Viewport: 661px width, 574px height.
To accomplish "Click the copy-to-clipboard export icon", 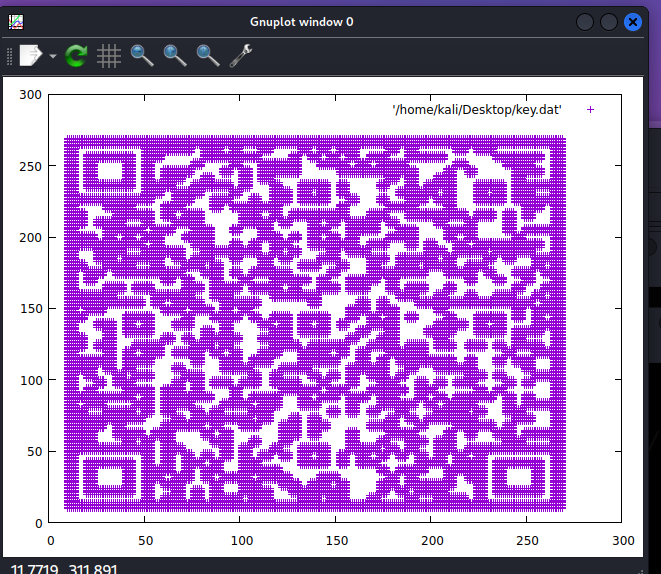I will click(31, 55).
